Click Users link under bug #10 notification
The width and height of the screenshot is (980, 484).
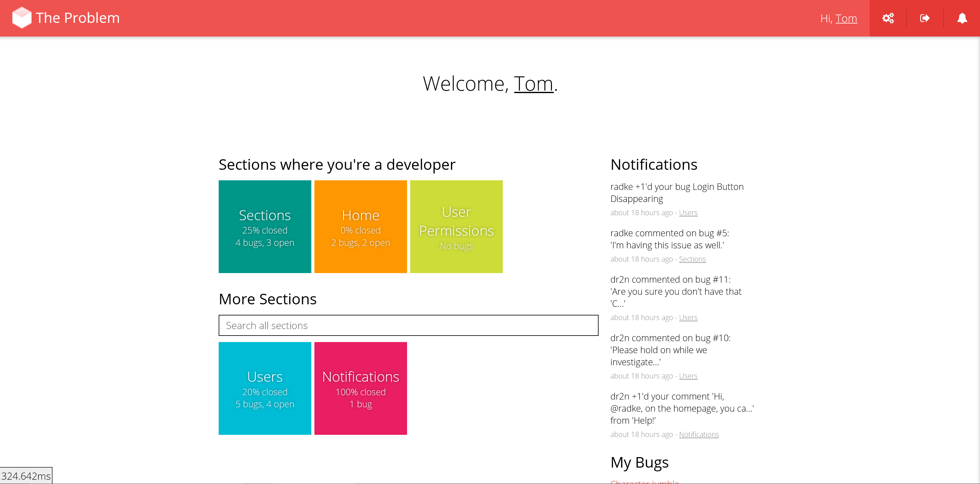(x=688, y=376)
